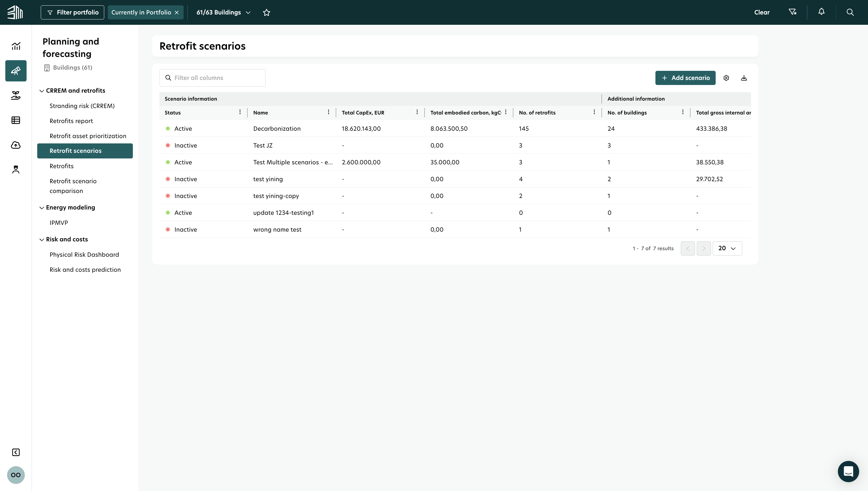
Task: Open the chat support bubble
Action: click(x=848, y=471)
